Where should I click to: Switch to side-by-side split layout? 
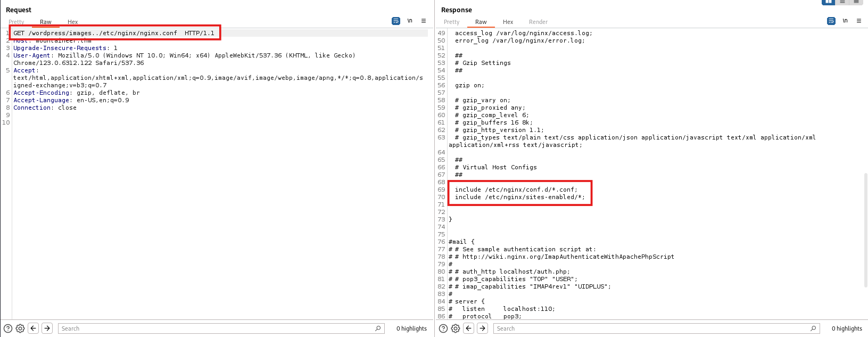tap(828, 2)
